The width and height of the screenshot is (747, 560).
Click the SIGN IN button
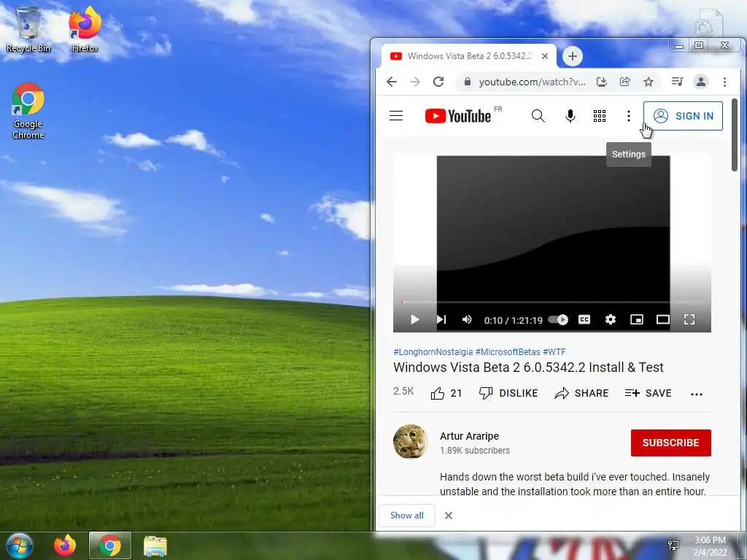[683, 116]
